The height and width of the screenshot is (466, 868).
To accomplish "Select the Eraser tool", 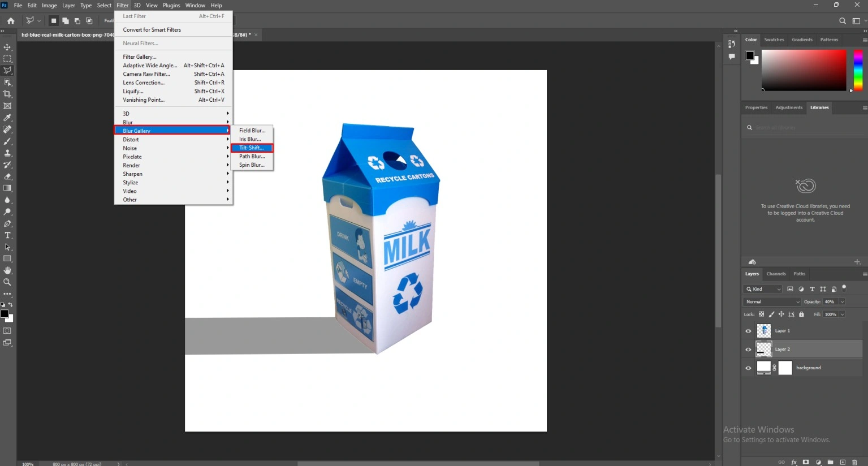I will coord(7,176).
